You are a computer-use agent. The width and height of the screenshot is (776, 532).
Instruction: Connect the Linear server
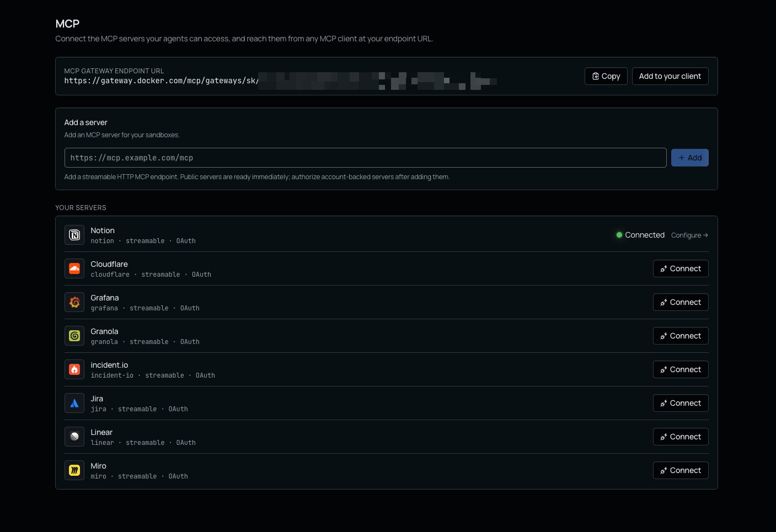coord(681,437)
